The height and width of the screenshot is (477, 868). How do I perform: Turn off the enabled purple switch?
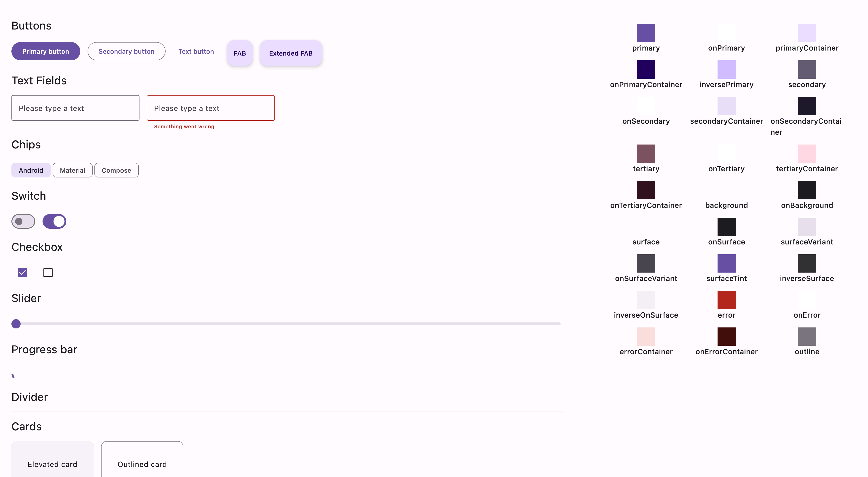pos(54,221)
